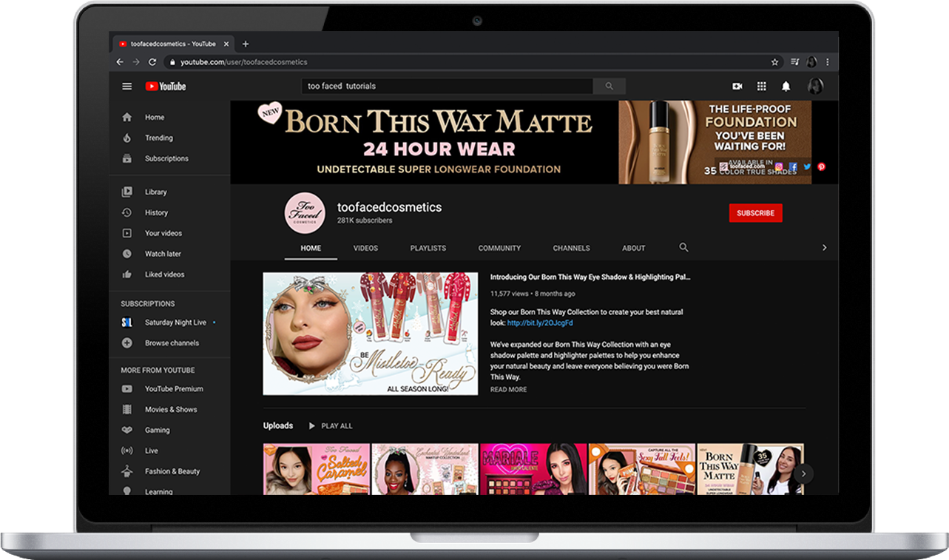
Task: Open the create video camera icon
Action: pos(737,87)
